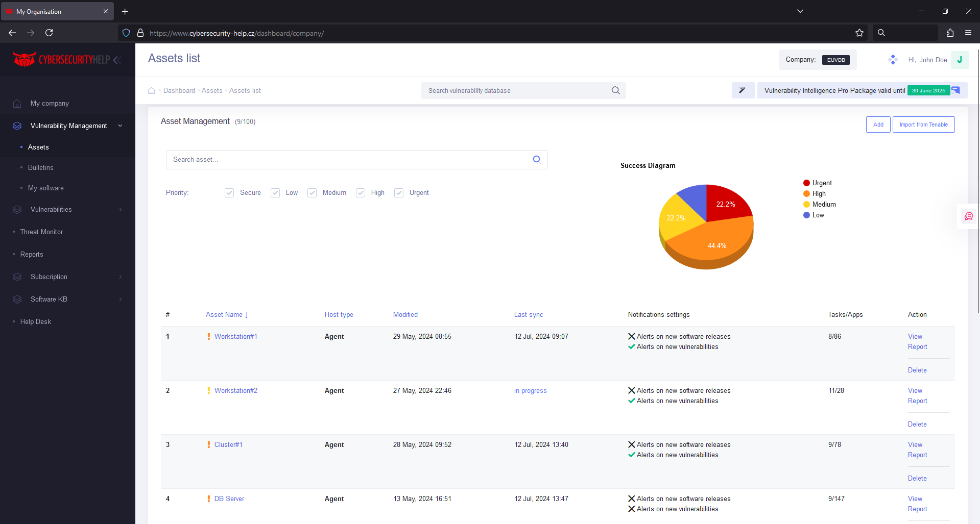Toggle off the Medium priority checkbox
Viewport: 980px width, 524px height.
point(312,193)
